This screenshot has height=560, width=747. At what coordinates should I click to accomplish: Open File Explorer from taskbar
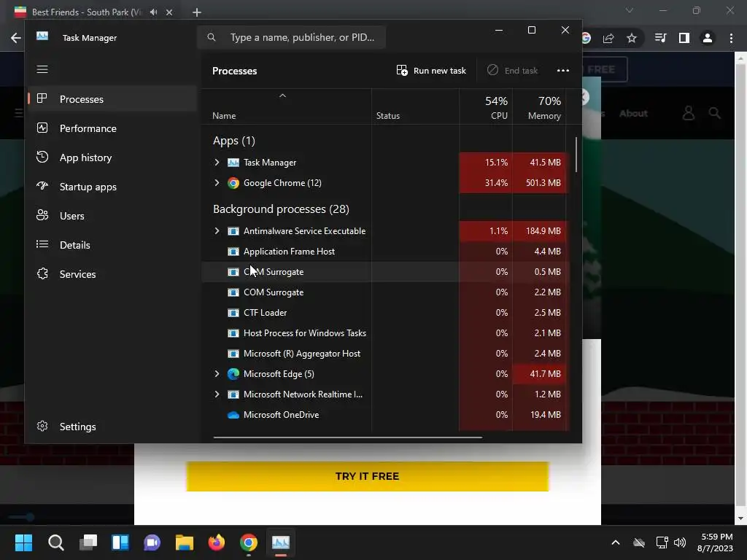coord(185,542)
